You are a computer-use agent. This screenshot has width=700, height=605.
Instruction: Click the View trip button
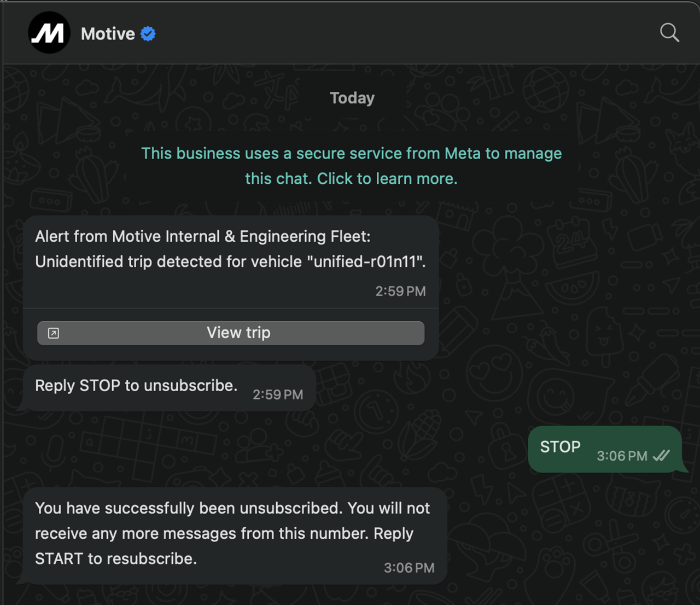coord(231,333)
